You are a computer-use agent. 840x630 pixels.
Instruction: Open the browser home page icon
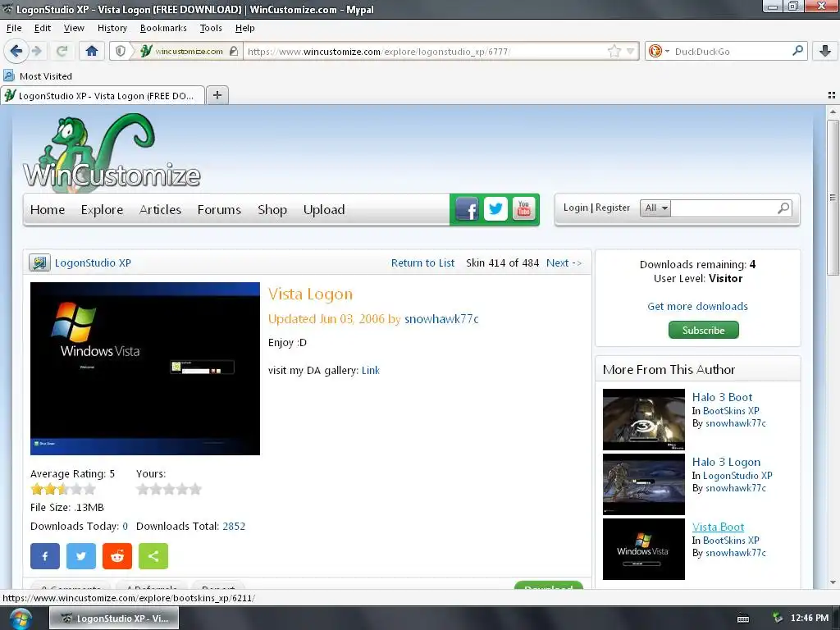coord(92,52)
